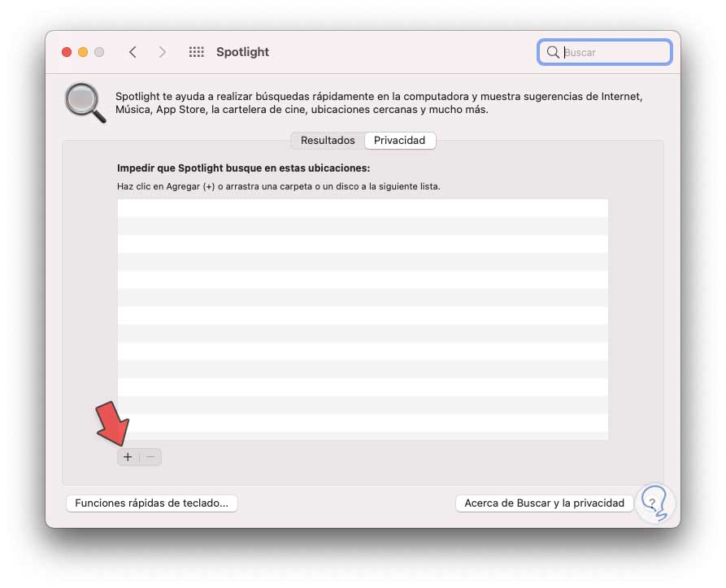Show all preferences grid icon
This screenshot has width=726, height=588.
click(196, 52)
